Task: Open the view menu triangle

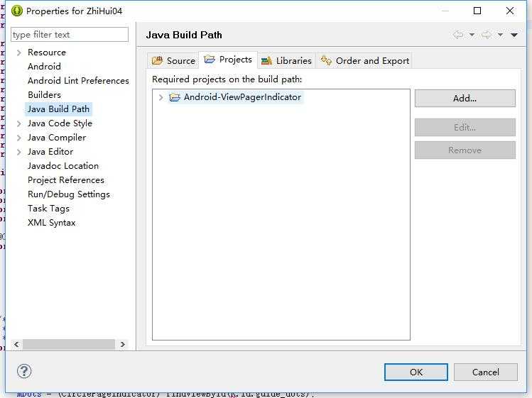Action: point(514,35)
